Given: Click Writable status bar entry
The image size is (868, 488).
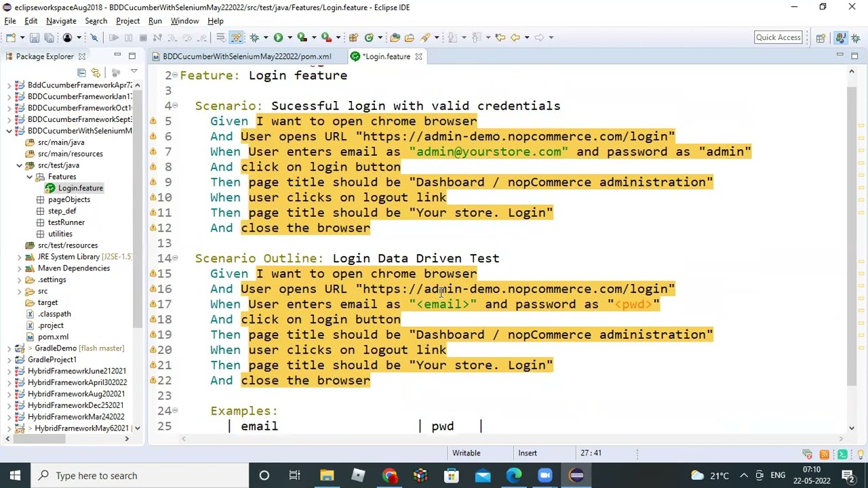Looking at the screenshot, I should [x=466, y=453].
